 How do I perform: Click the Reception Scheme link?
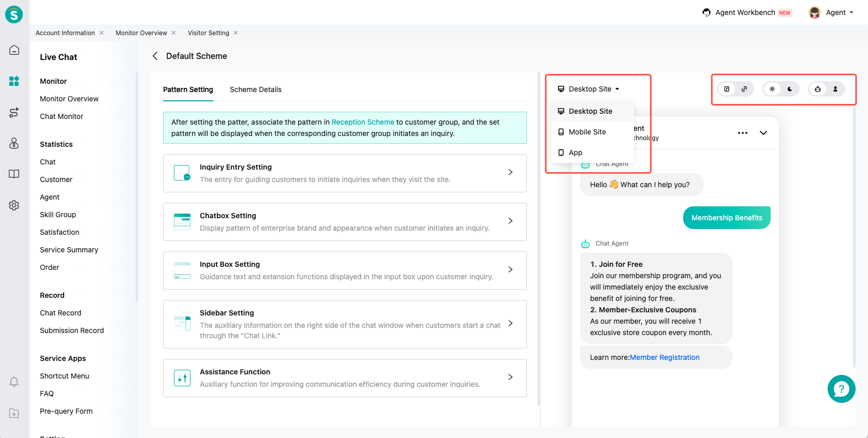363,122
